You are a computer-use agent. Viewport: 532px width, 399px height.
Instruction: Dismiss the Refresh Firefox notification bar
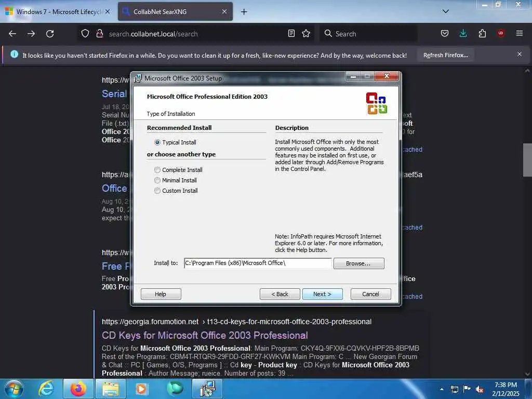tap(520, 54)
